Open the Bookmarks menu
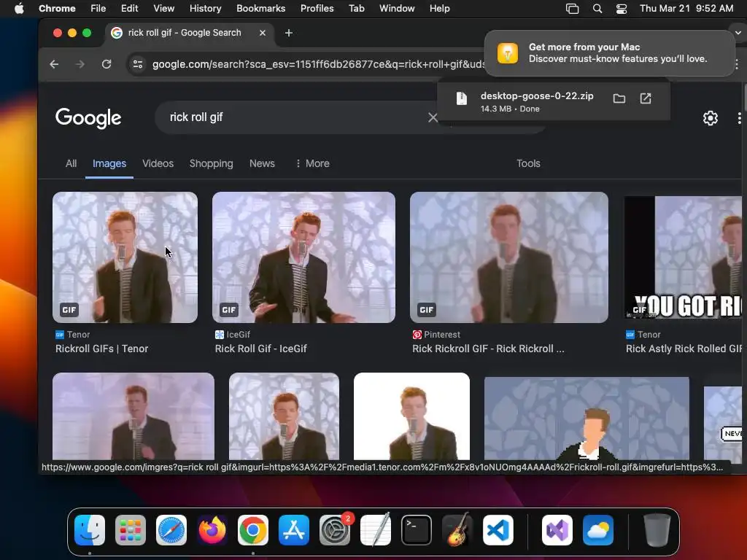 (x=260, y=8)
